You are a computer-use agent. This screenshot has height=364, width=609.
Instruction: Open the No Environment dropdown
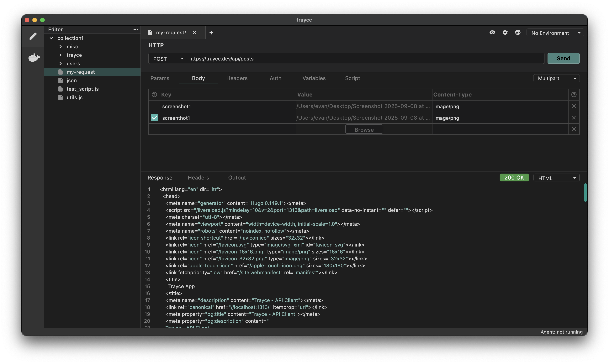pyautogui.click(x=555, y=33)
